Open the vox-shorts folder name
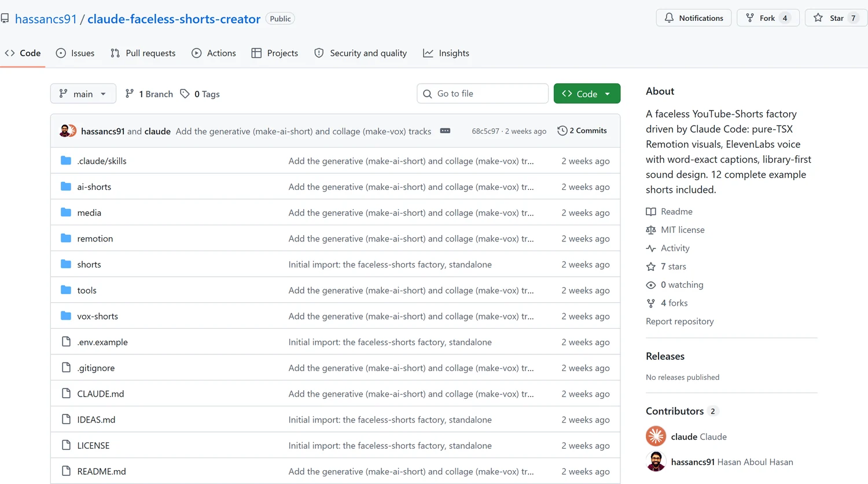 (98, 316)
